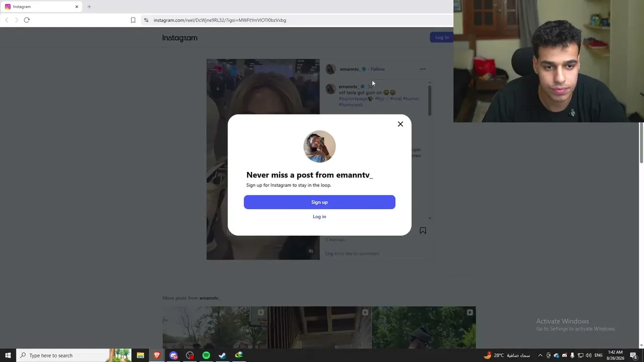Reload the page with the refresh icon
Screen dimensions: 644x362
click(27, 20)
